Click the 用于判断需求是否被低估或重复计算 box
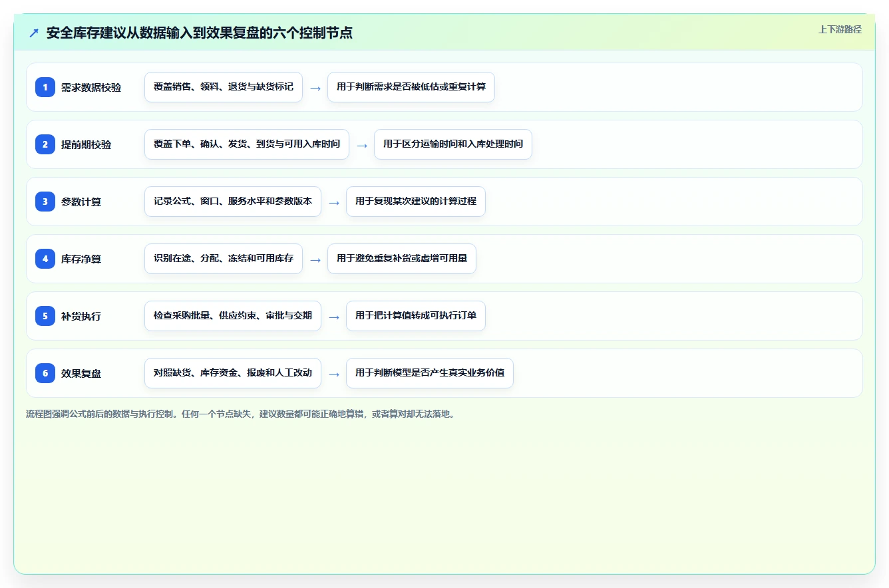Viewport: 889px width, 588px height. 411,87
